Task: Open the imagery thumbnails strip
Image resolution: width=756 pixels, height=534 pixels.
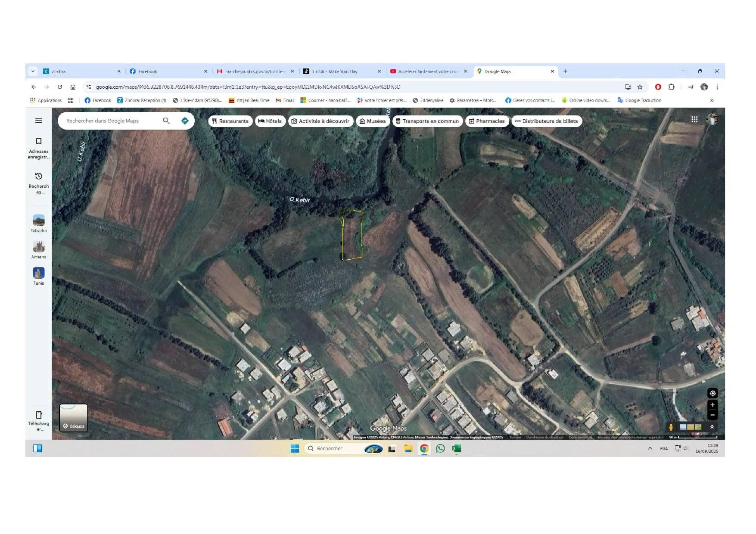Action: 691,427
